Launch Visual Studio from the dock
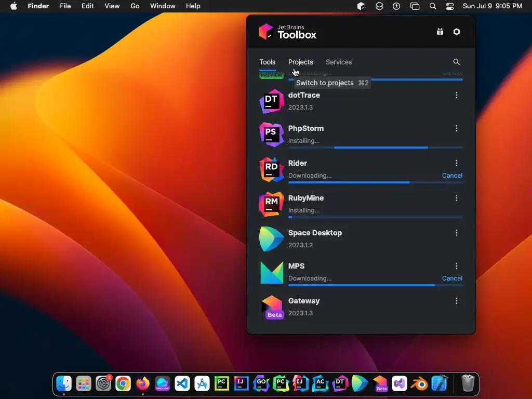 pos(400,384)
